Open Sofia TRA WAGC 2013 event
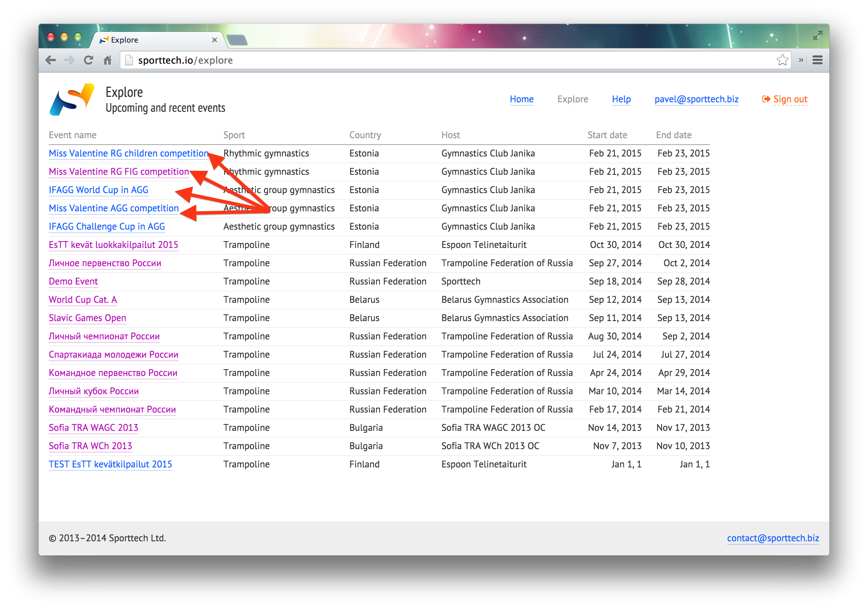The width and height of the screenshot is (868, 609). (93, 428)
